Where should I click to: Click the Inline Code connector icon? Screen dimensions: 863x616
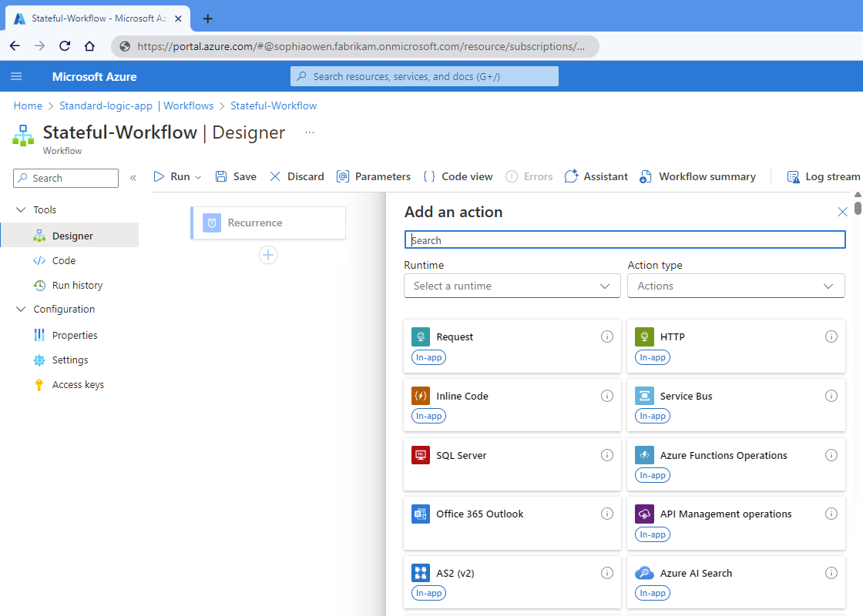[420, 396]
